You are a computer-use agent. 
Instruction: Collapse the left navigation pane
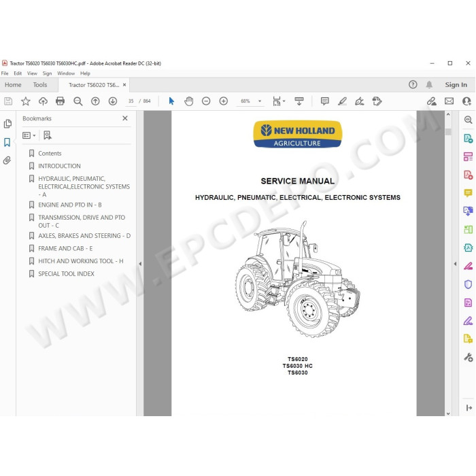140,264
